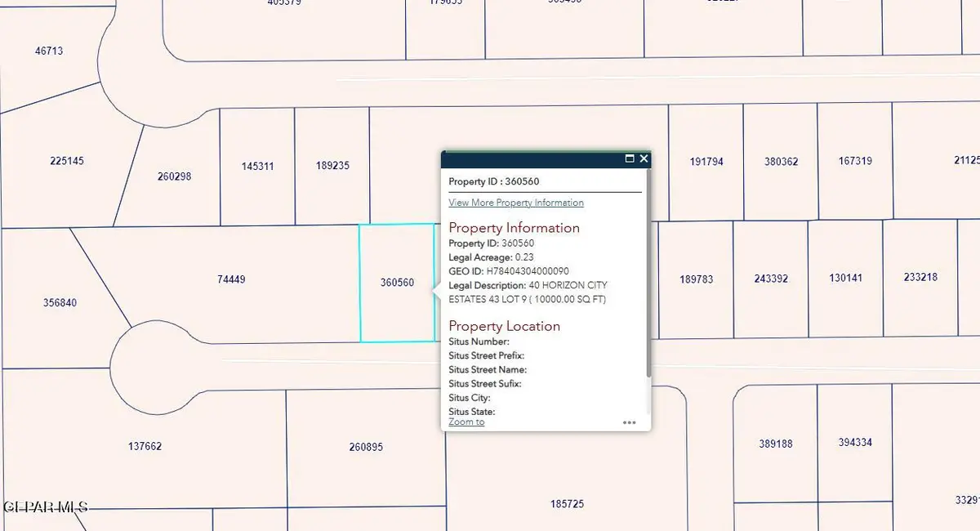This screenshot has width=980, height=531.
Task: Select the highlighted parcel 360560
Action: point(396,282)
